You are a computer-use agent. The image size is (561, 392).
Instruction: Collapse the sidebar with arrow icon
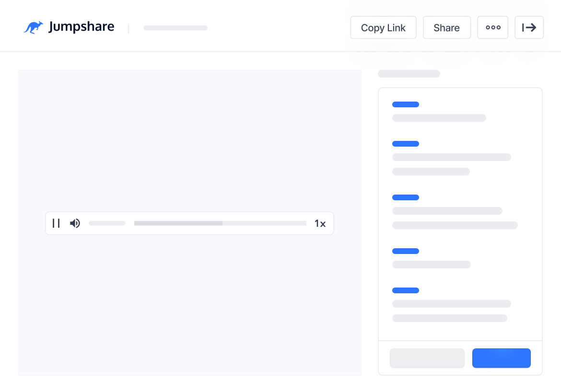(x=529, y=28)
